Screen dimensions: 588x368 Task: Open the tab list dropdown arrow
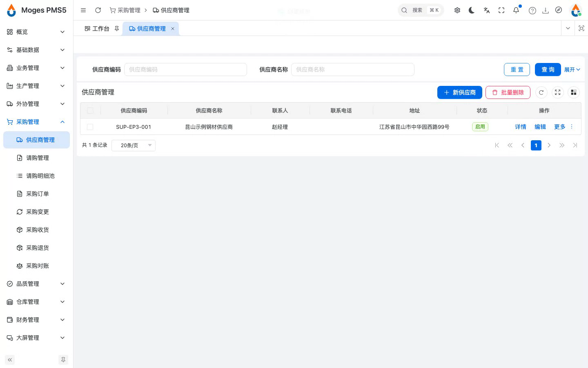pos(568,28)
